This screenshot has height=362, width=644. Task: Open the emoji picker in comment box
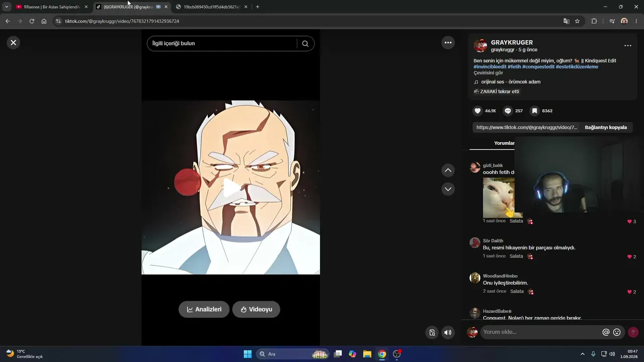coord(617,332)
